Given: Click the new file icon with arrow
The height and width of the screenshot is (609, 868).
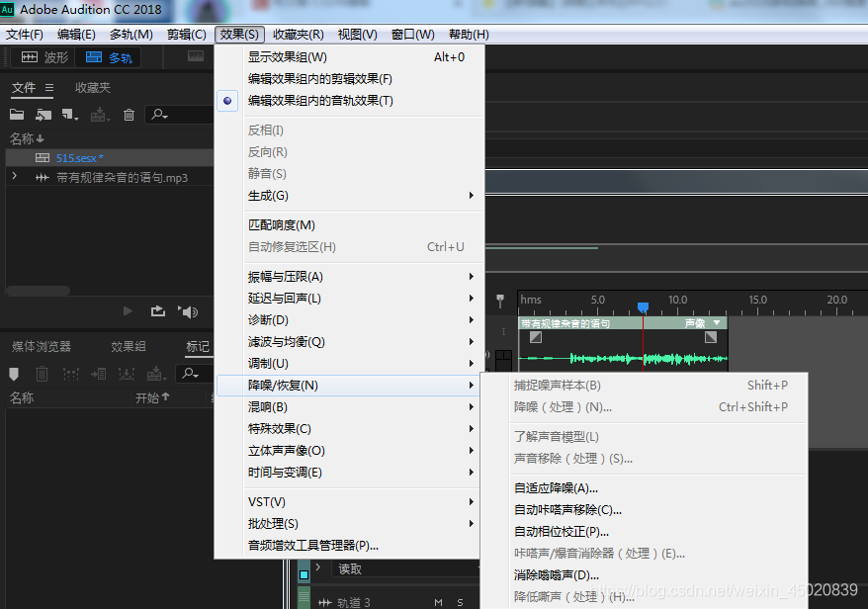Looking at the screenshot, I should point(70,115).
